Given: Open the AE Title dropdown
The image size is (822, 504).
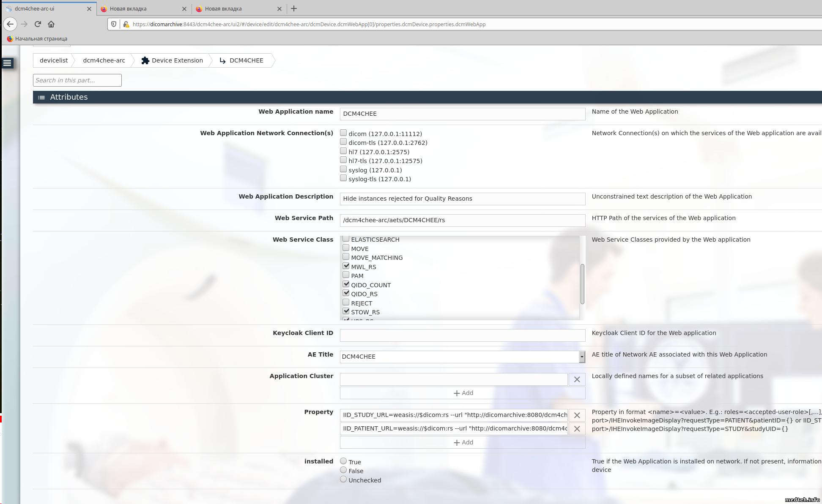Looking at the screenshot, I should click(582, 357).
